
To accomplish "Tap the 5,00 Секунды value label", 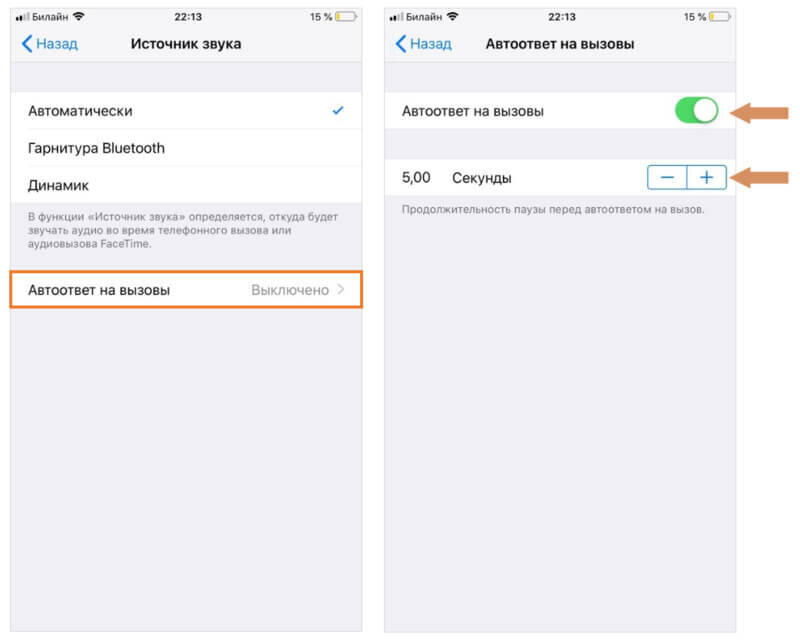I will click(x=457, y=178).
